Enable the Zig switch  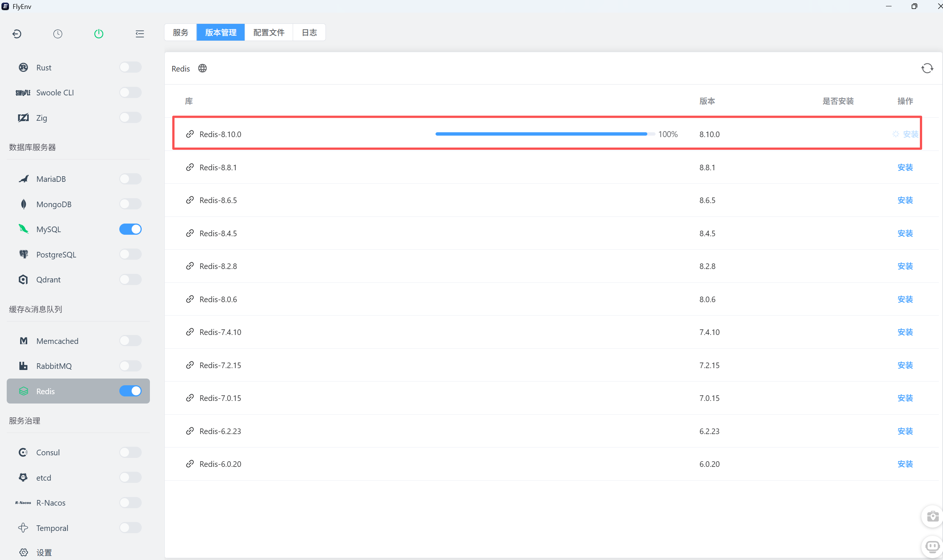click(x=130, y=118)
